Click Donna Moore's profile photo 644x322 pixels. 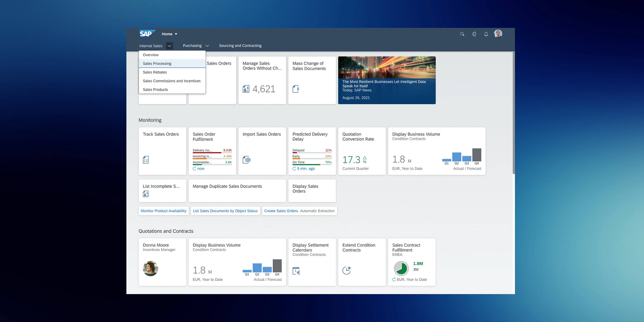pos(150,268)
